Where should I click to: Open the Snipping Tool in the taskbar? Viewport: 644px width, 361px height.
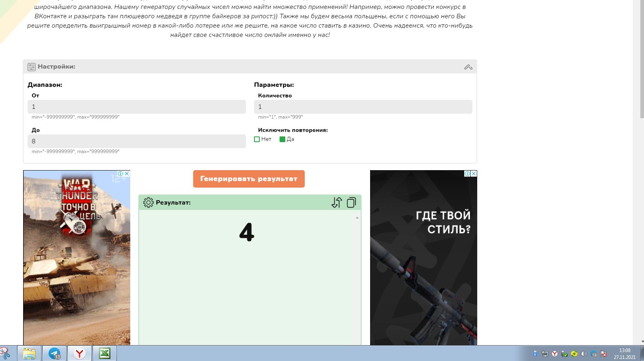[5, 353]
